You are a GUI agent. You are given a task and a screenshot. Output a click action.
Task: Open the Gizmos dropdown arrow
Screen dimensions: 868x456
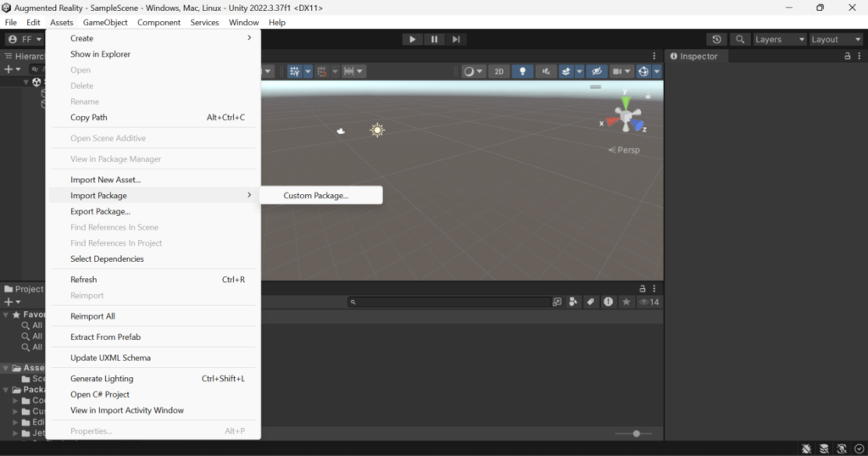tap(657, 71)
